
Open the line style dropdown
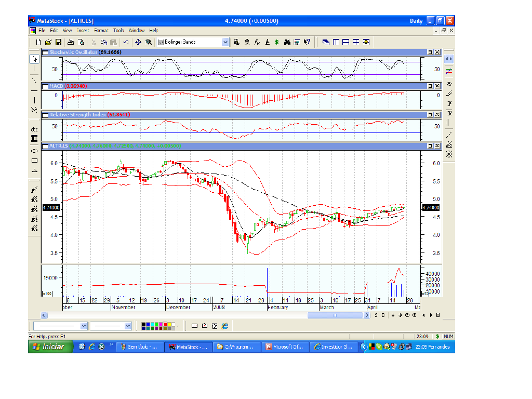click(84, 326)
